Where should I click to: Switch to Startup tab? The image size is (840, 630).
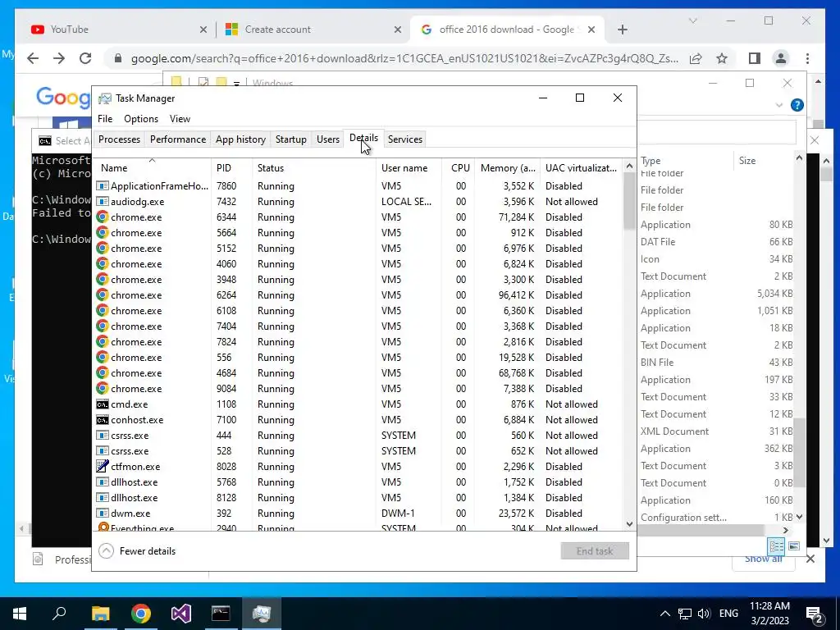pyautogui.click(x=291, y=139)
